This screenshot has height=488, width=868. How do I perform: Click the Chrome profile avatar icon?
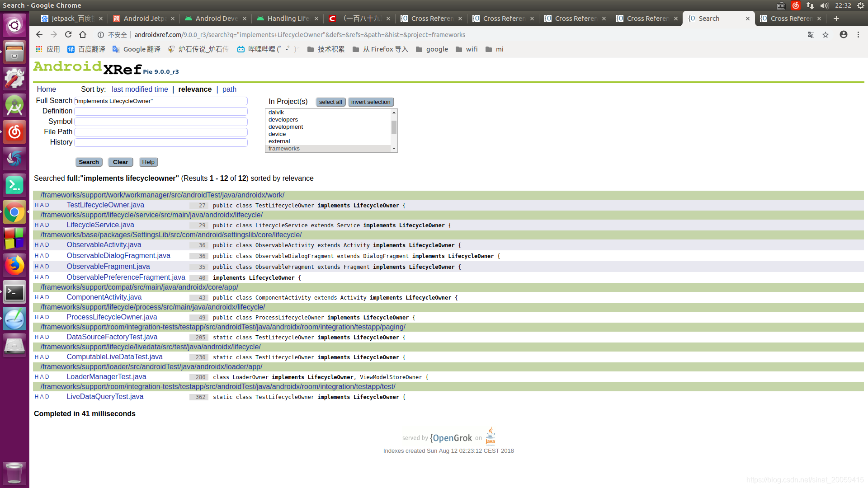(844, 34)
